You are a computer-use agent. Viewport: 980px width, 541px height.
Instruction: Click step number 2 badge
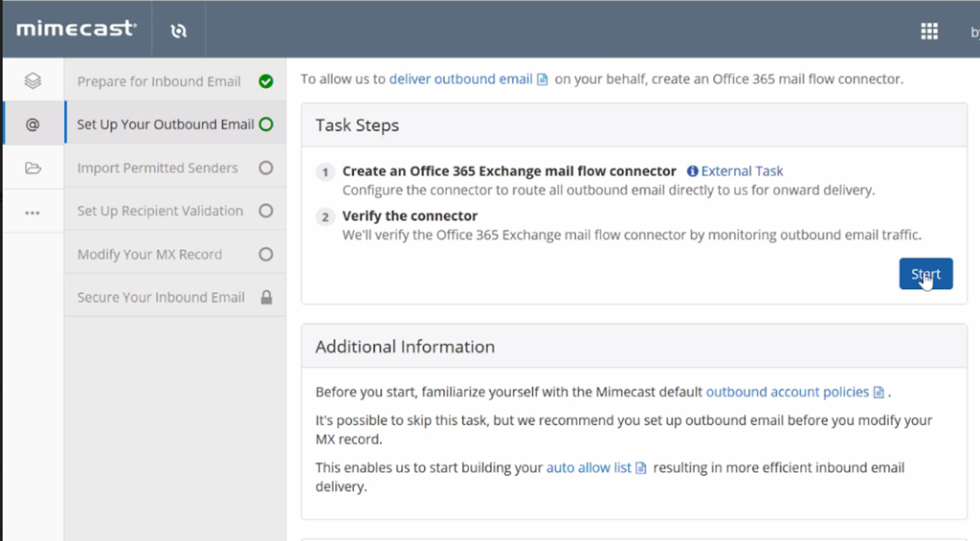click(x=325, y=217)
